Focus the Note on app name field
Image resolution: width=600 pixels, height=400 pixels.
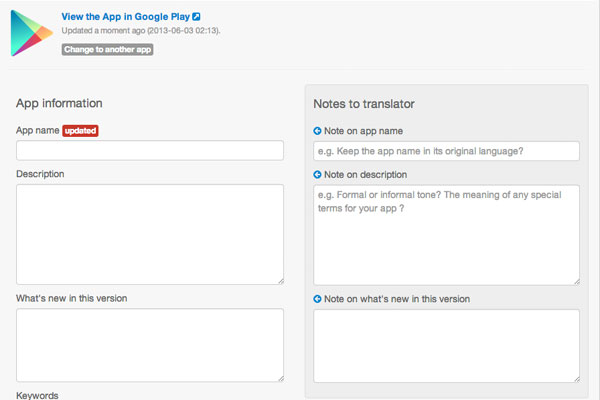[446, 151]
